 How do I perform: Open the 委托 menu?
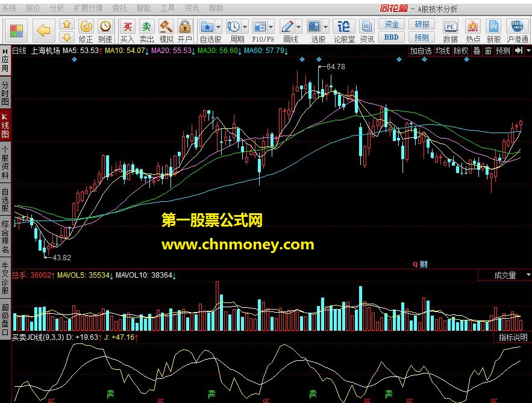pyautogui.click(x=119, y=7)
